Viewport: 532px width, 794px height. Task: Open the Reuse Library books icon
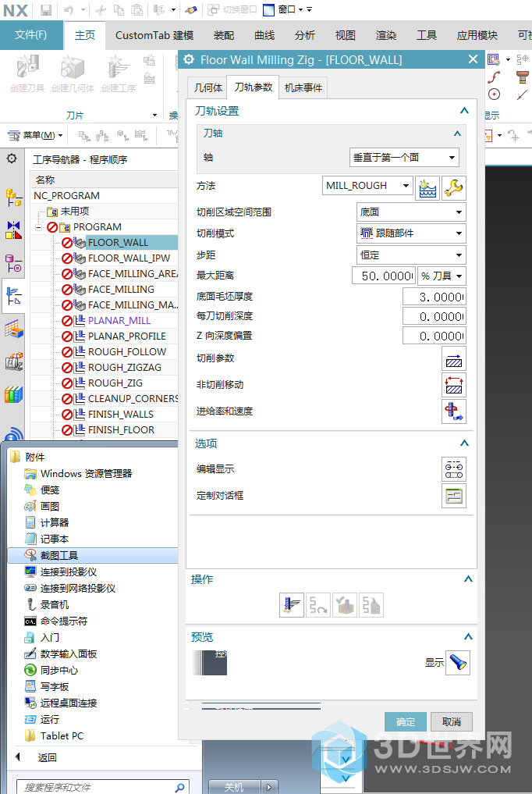[14, 394]
